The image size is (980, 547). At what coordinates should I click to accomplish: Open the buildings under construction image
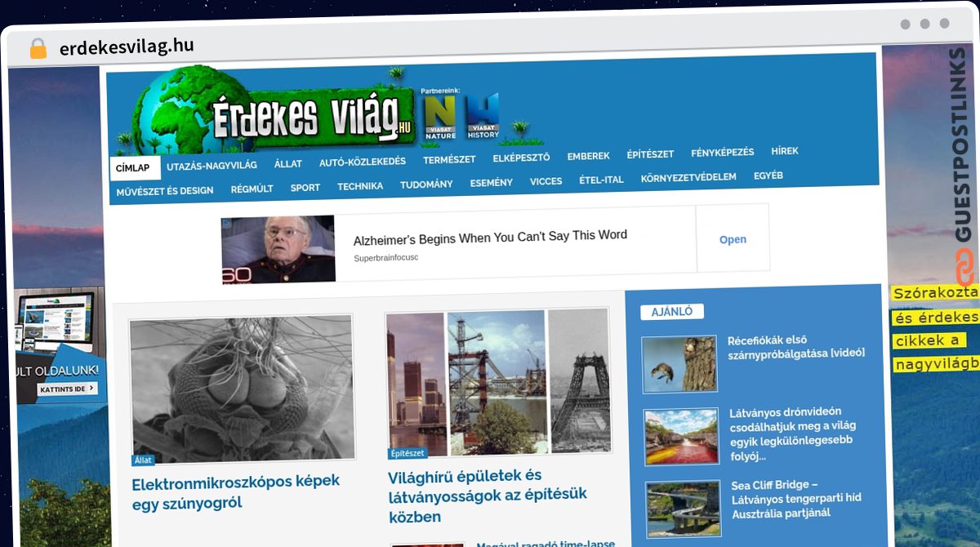pyautogui.click(x=498, y=381)
